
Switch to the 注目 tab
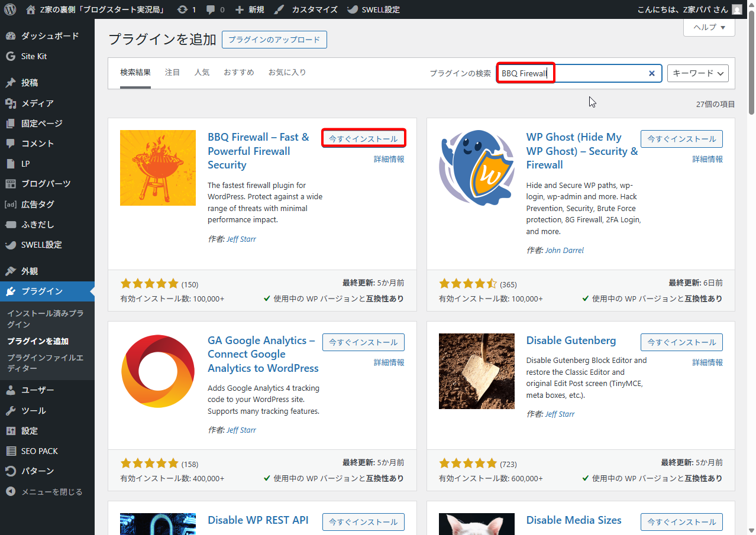(173, 73)
